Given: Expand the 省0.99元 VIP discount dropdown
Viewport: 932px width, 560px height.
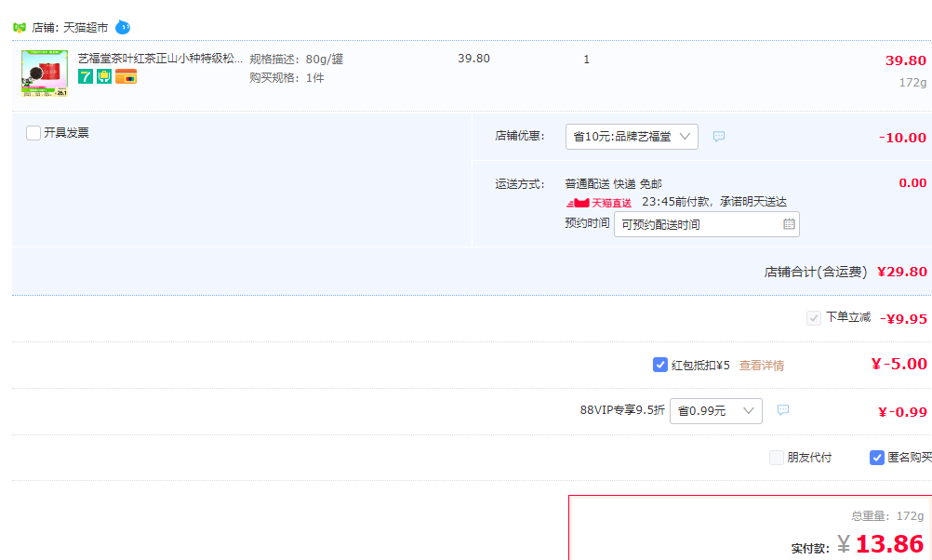Looking at the screenshot, I should coord(715,411).
